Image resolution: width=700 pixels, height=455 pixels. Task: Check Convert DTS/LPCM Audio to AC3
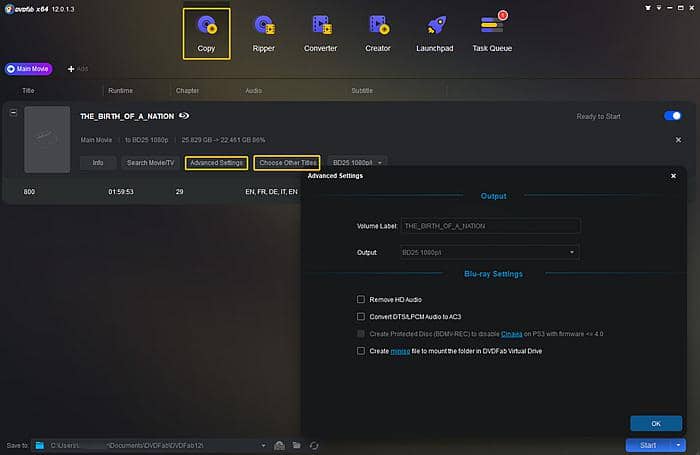click(361, 317)
